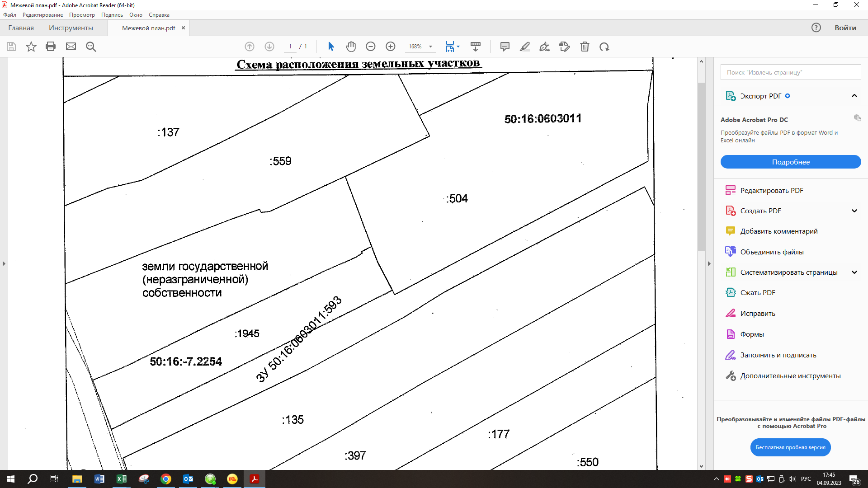Image resolution: width=868 pixels, height=488 pixels.
Task: Open Excel from the Windows taskbar
Action: (x=122, y=479)
